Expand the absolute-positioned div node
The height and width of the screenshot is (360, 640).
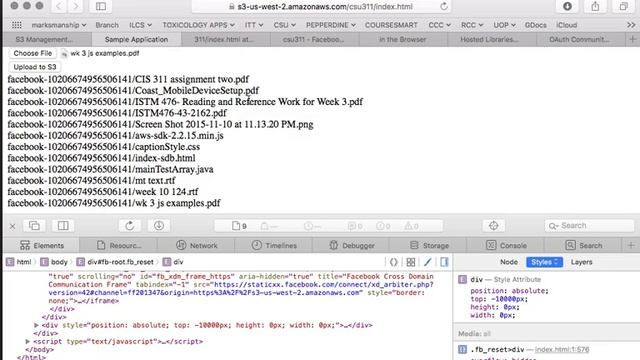pos(36,325)
